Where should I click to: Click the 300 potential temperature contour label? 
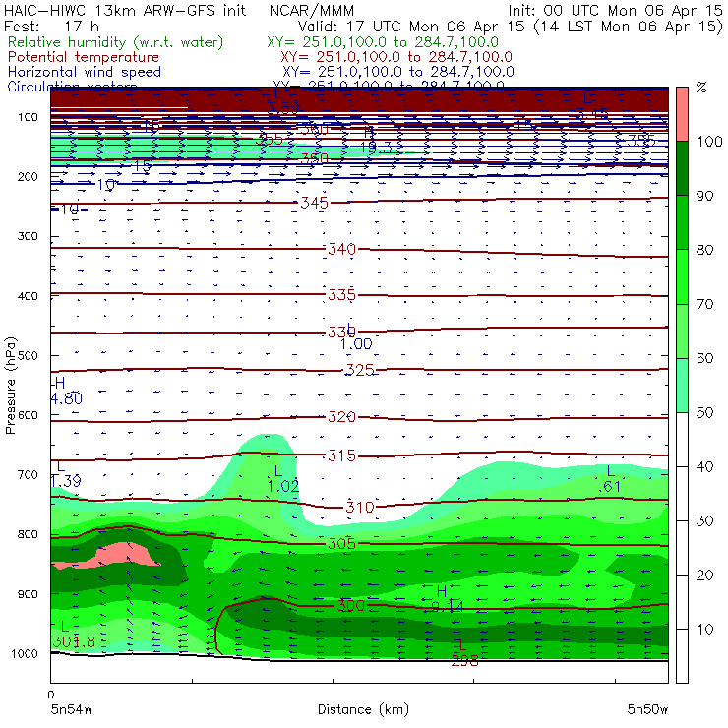(x=351, y=605)
